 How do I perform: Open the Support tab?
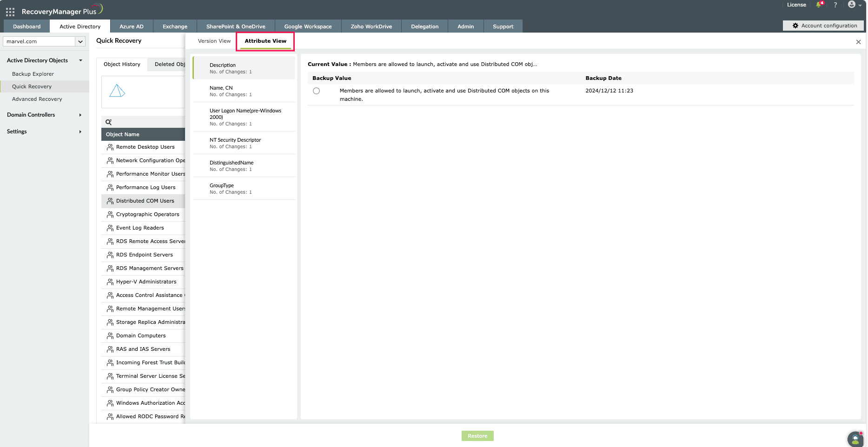tap(503, 26)
